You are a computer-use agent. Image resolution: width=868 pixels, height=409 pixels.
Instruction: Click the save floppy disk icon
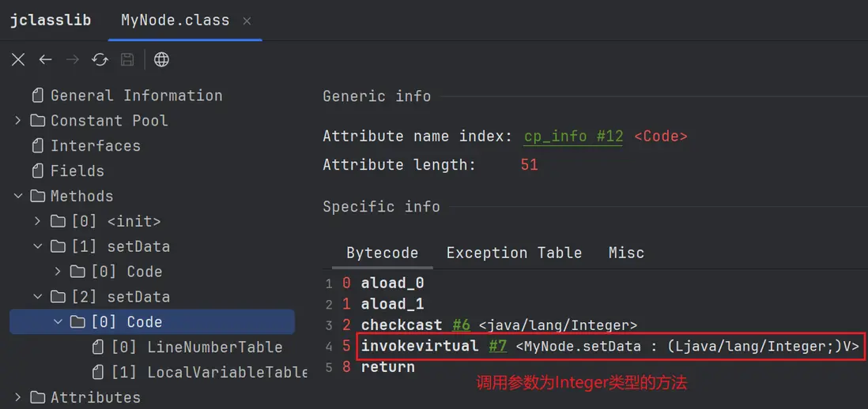(126, 60)
